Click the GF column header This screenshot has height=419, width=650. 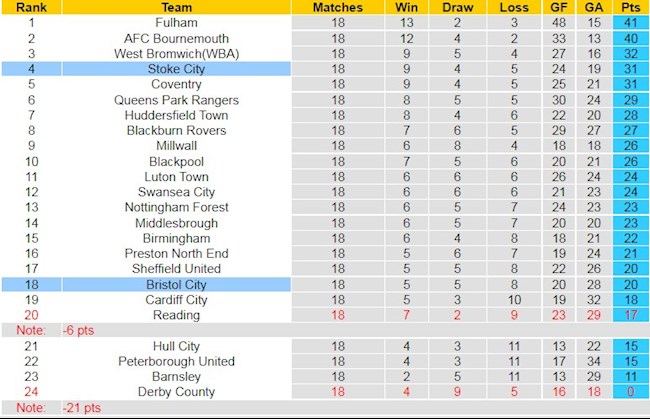click(x=558, y=7)
